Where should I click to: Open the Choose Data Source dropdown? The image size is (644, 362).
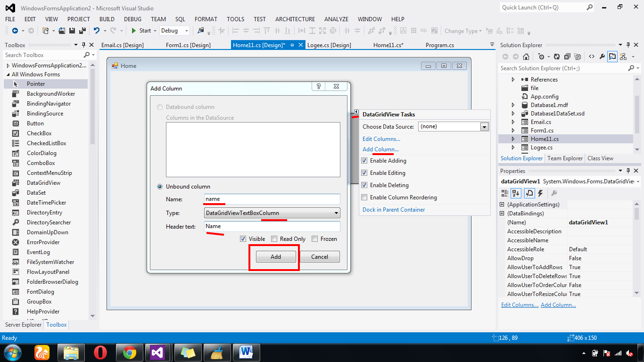tap(484, 126)
